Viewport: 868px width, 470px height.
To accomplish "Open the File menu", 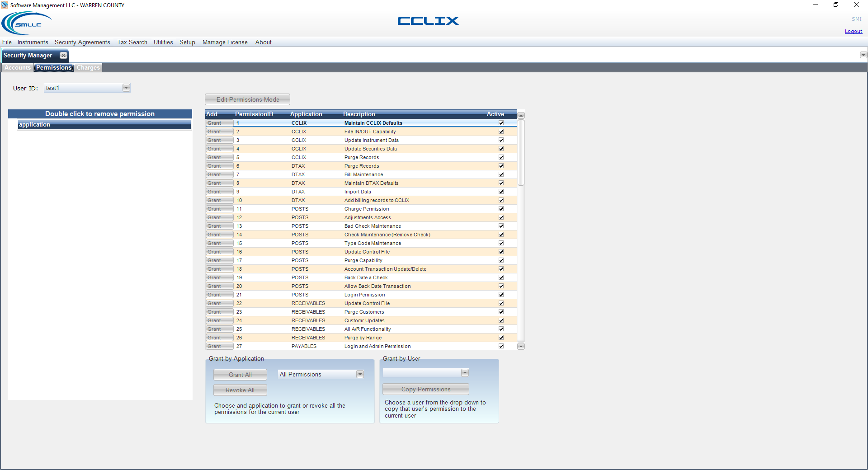I will (7, 42).
